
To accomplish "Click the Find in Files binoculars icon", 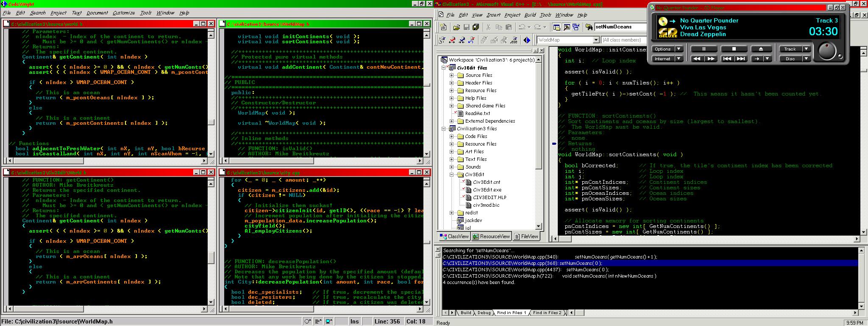I will click(x=589, y=27).
